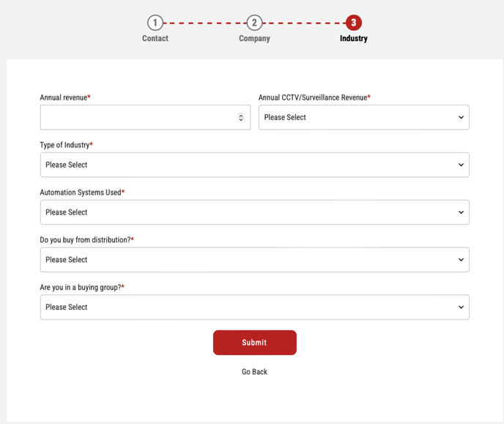Focus the Annual revenue input field
The width and height of the screenshot is (504, 424).
pyautogui.click(x=138, y=117)
